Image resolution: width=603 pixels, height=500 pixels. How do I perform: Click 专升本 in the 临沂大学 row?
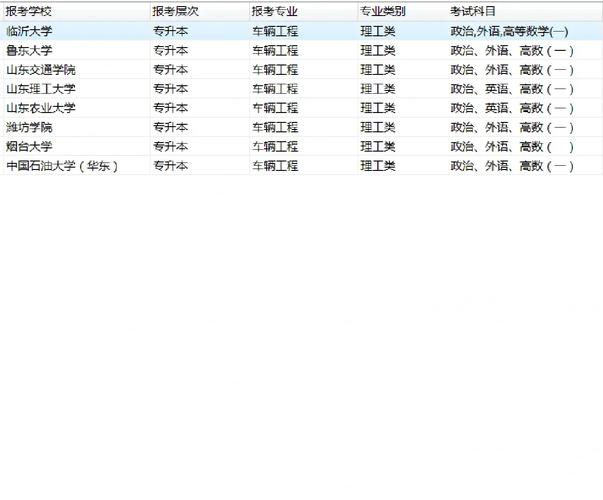170,31
